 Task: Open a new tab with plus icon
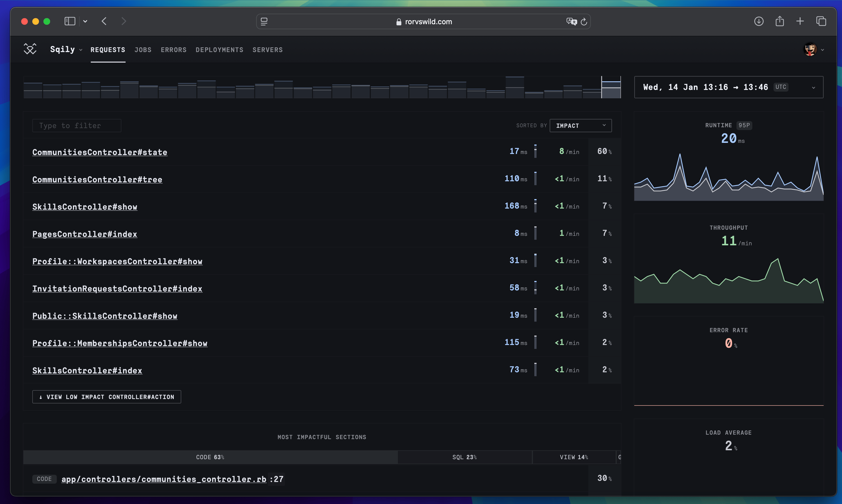pos(800,21)
